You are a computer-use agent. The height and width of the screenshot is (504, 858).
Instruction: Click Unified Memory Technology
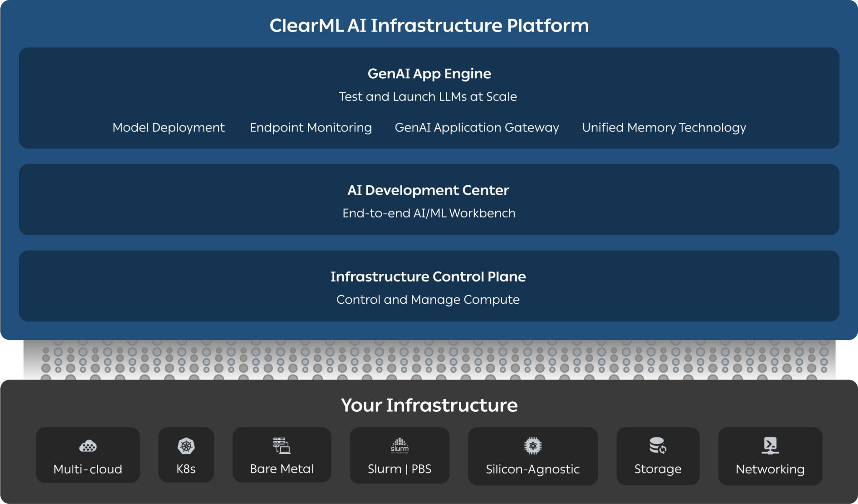(x=664, y=128)
